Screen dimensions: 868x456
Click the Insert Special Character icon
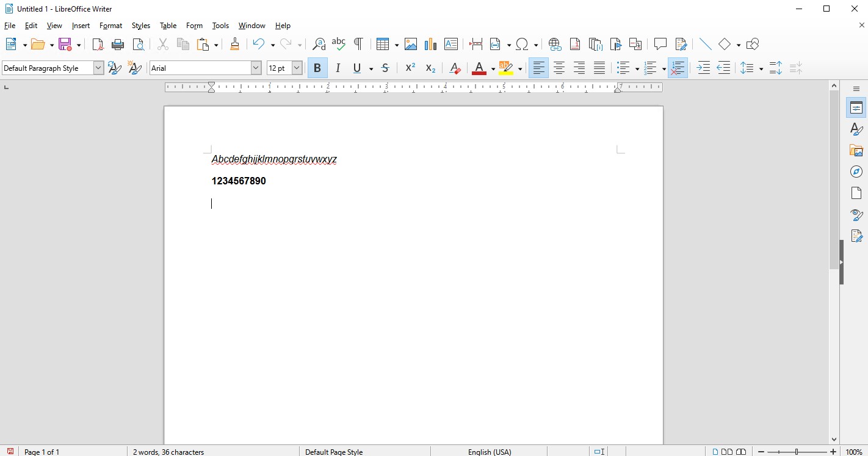(523, 44)
